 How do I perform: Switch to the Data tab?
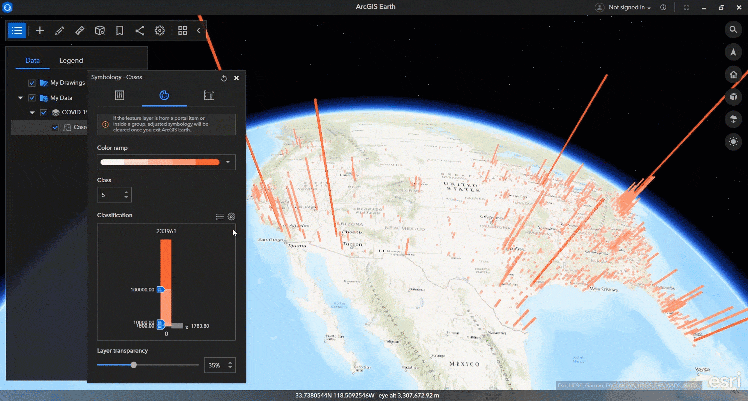[32, 61]
